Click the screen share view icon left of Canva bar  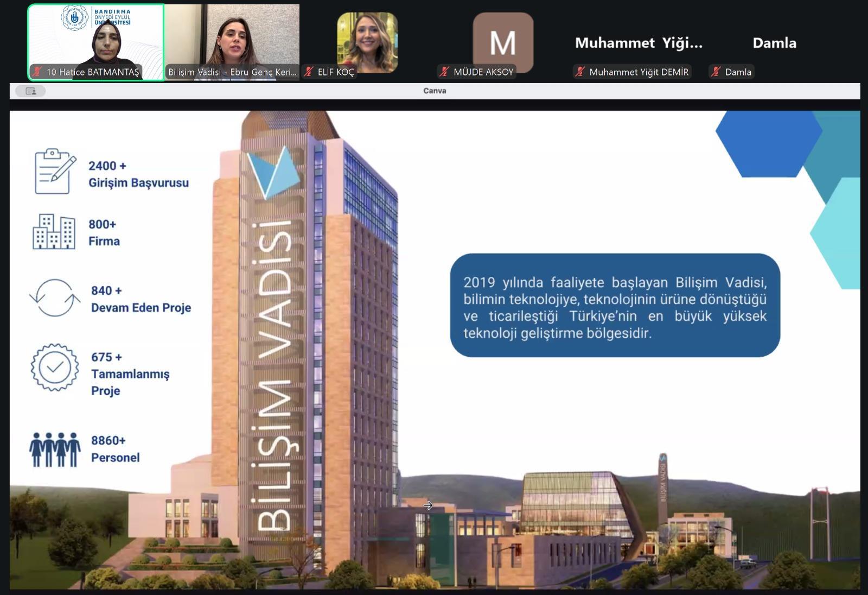30,91
